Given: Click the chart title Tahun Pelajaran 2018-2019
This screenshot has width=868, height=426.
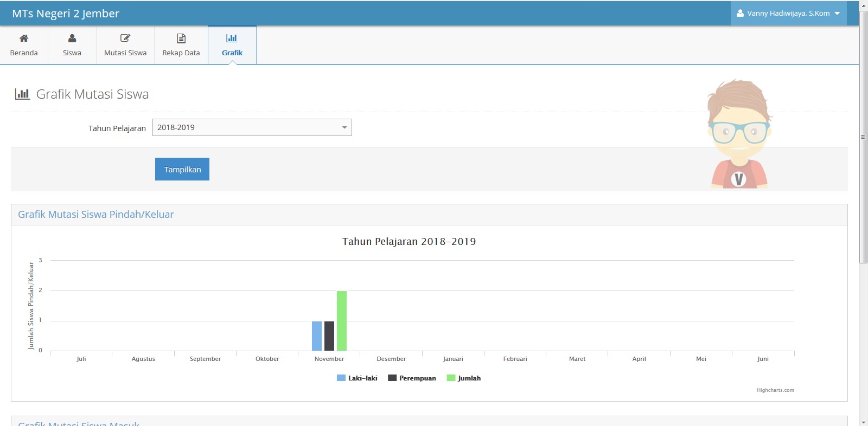Looking at the screenshot, I should coord(409,242).
